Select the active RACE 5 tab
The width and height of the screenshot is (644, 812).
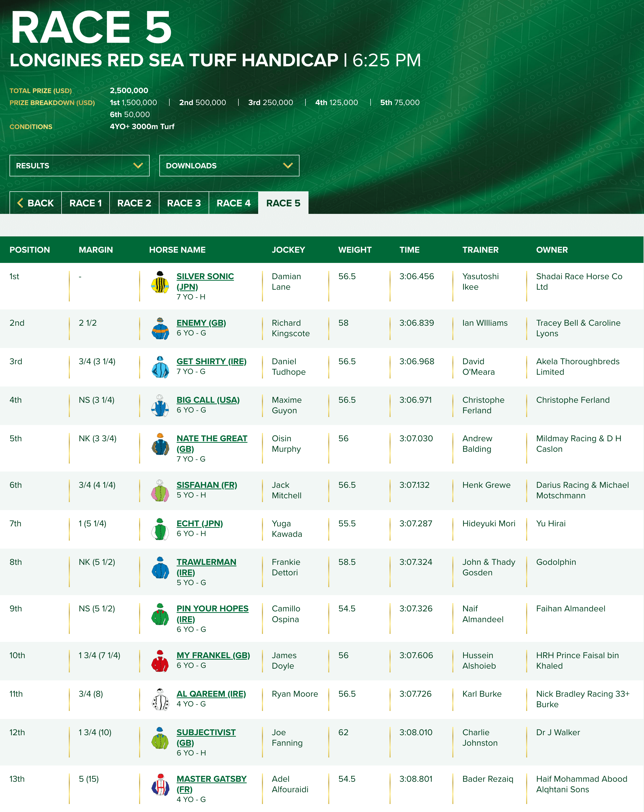(x=283, y=203)
